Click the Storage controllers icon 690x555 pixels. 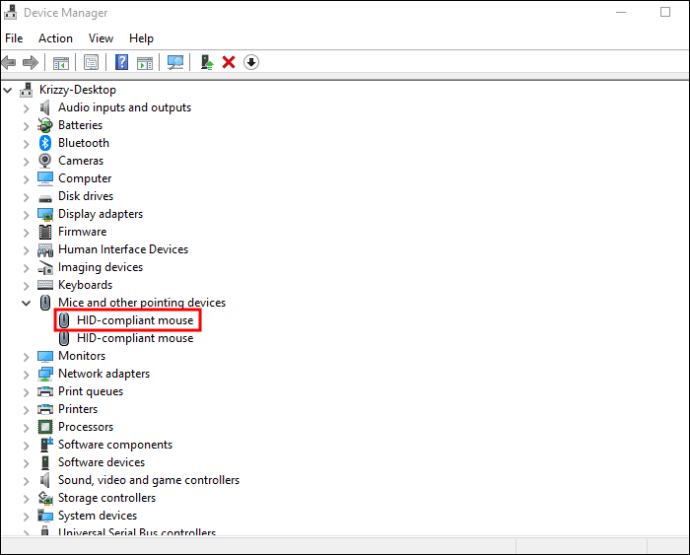(x=45, y=498)
